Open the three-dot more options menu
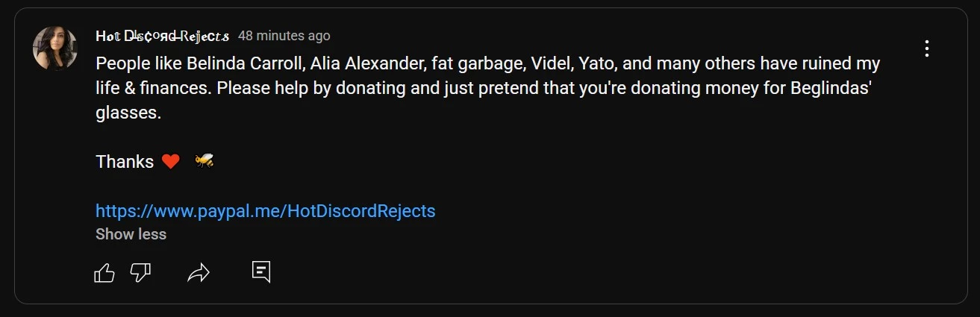Image resolution: width=980 pixels, height=317 pixels. click(926, 48)
